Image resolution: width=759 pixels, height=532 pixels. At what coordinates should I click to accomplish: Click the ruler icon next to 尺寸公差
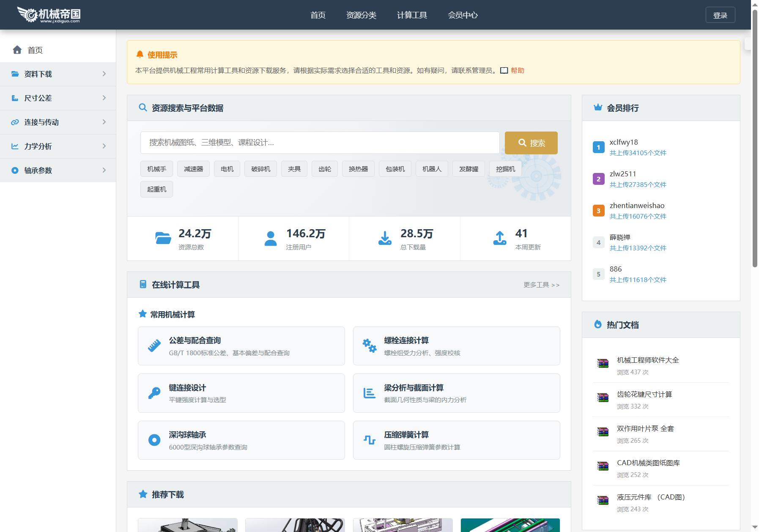click(15, 98)
